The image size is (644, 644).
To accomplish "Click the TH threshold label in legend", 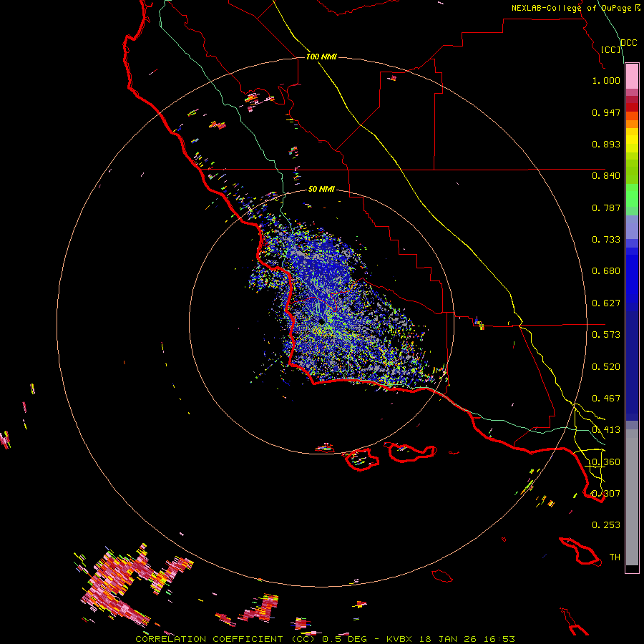I will [615, 557].
